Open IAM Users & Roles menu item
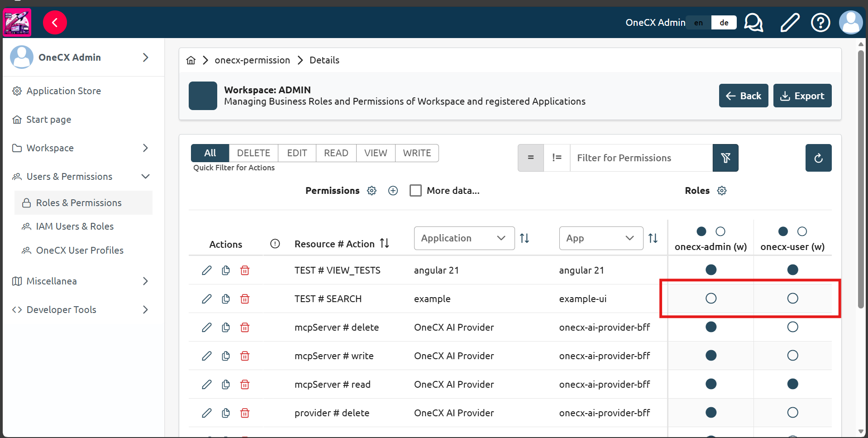Viewport: 868px width, 438px height. click(75, 226)
